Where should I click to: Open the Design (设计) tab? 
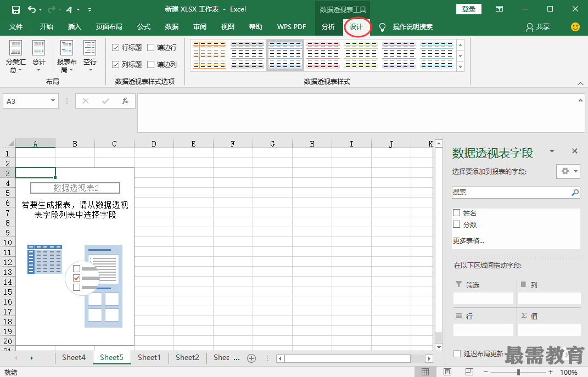point(356,27)
